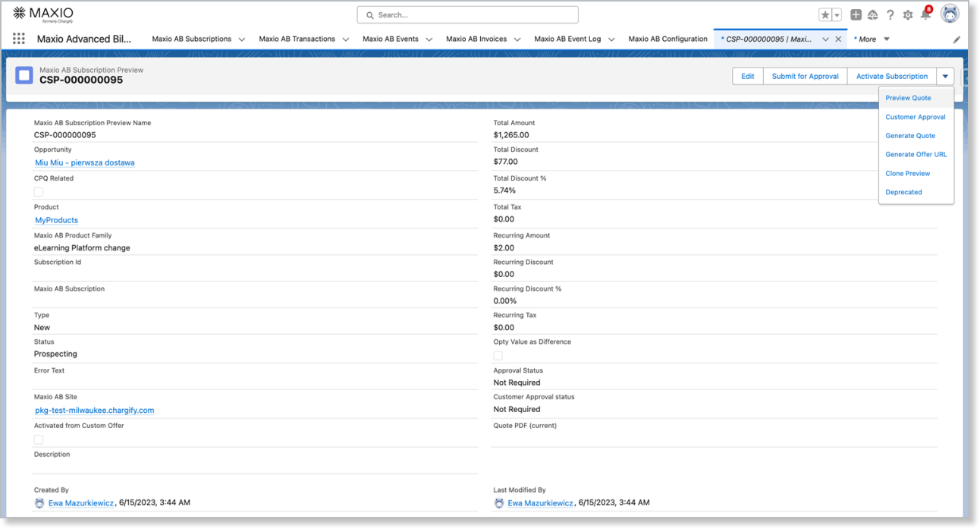The image size is (980, 529).
Task: Click the user profile avatar
Action: [950, 14]
